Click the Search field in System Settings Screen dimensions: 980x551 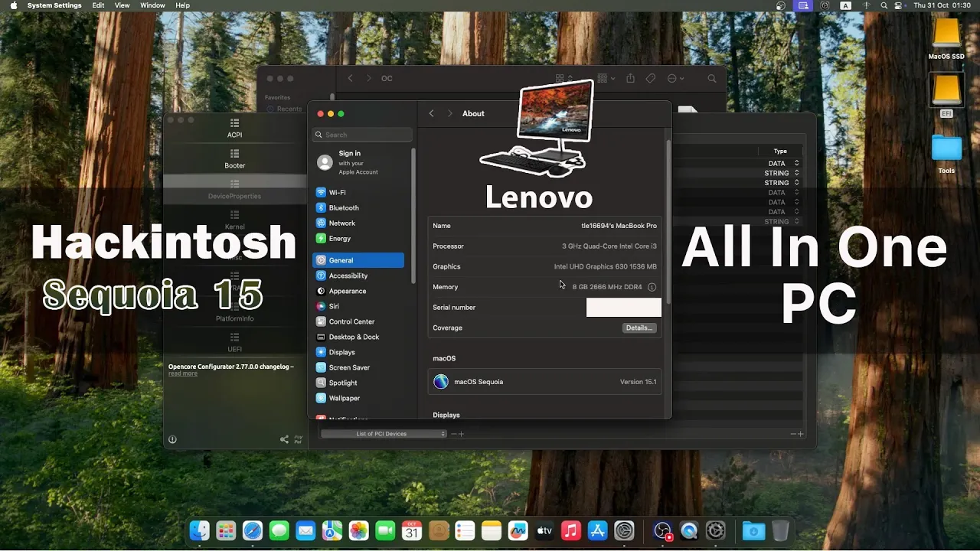point(362,135)
